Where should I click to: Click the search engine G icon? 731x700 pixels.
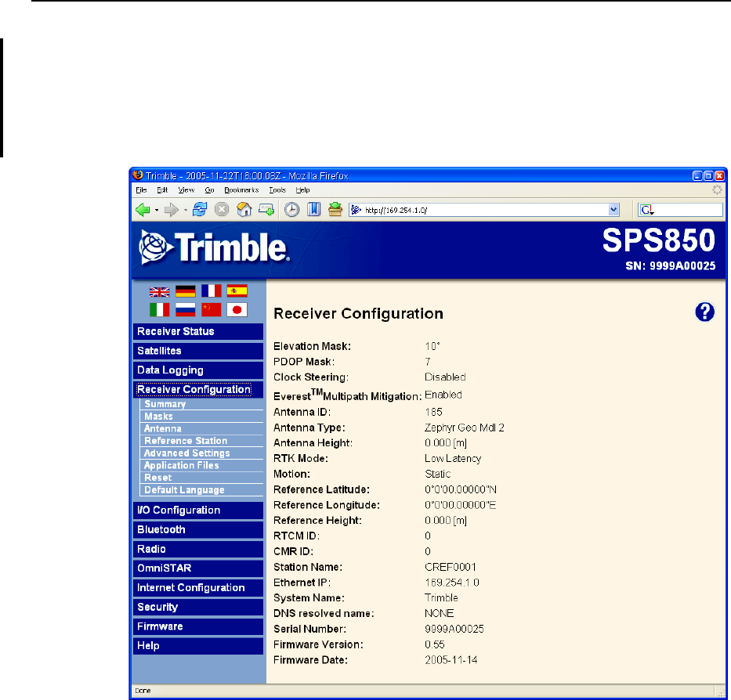tap(647, 210)
